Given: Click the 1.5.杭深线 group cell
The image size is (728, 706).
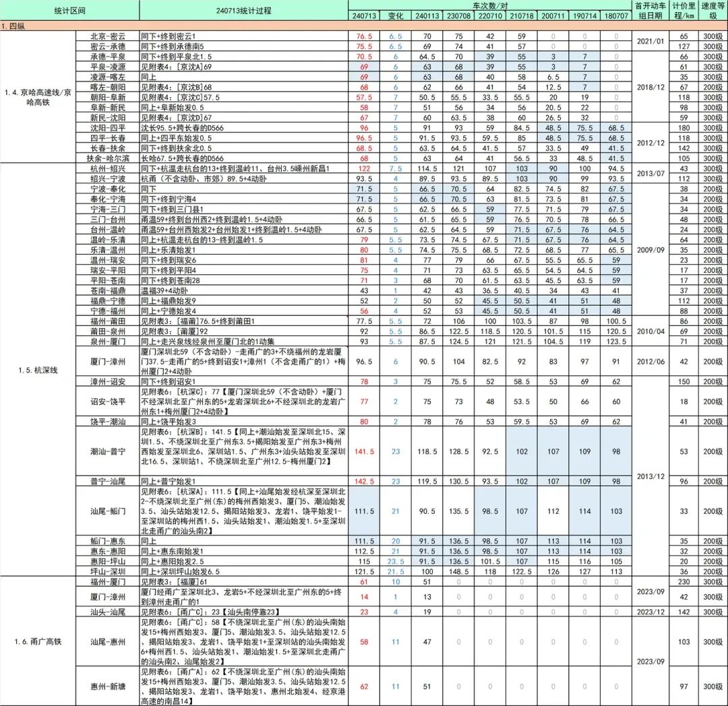Looking at the screenshot, I should (x=38, y=370).
